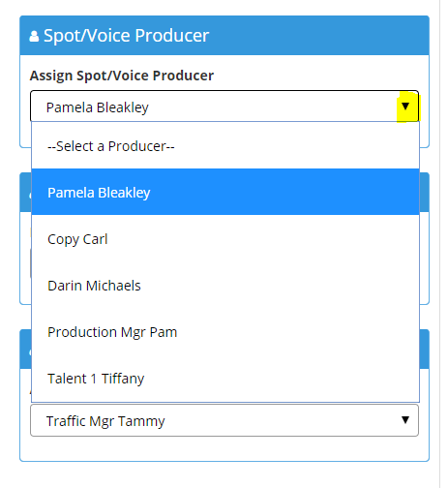
Task: Choose Copy Carl from producer list
Action: 225,239
